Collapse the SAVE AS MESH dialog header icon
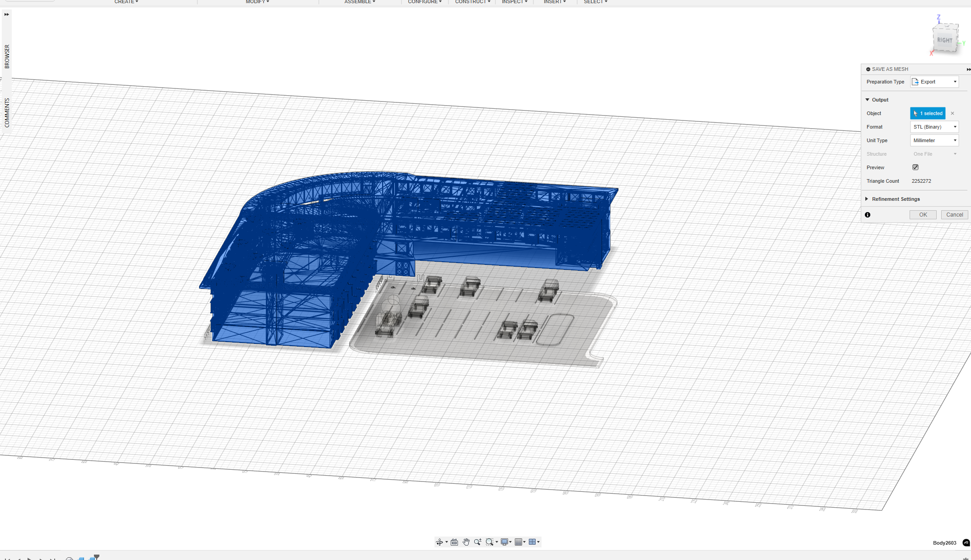The image size is (971, 560). (868, 69)
